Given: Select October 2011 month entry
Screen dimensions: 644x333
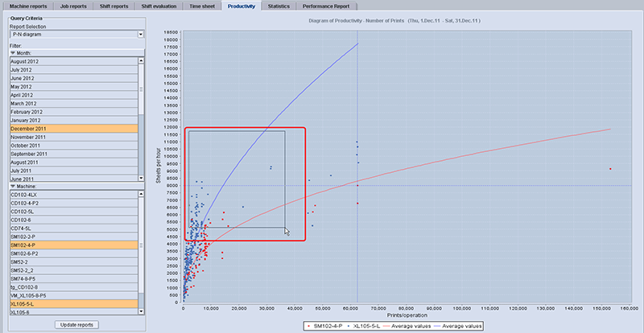Looking at the screenshot, I should 74,146.
